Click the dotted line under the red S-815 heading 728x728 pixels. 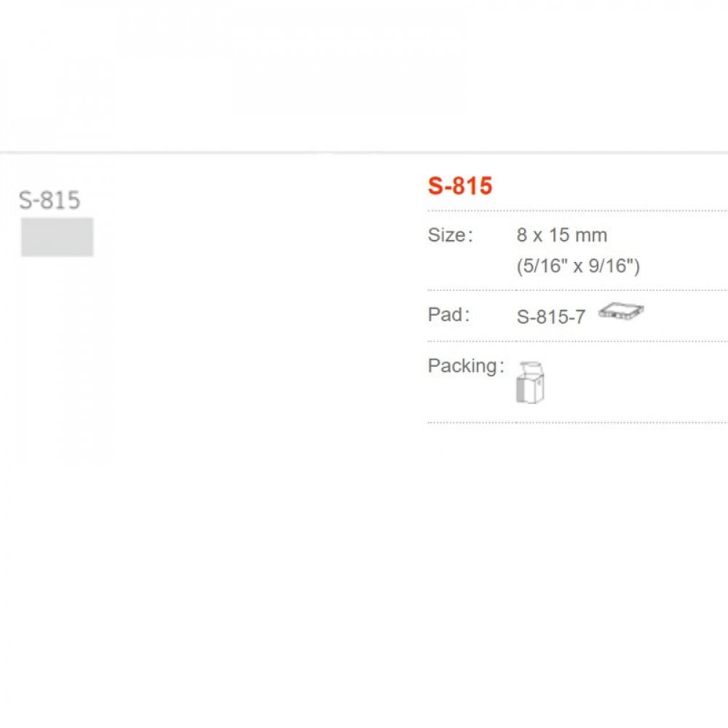577,210
